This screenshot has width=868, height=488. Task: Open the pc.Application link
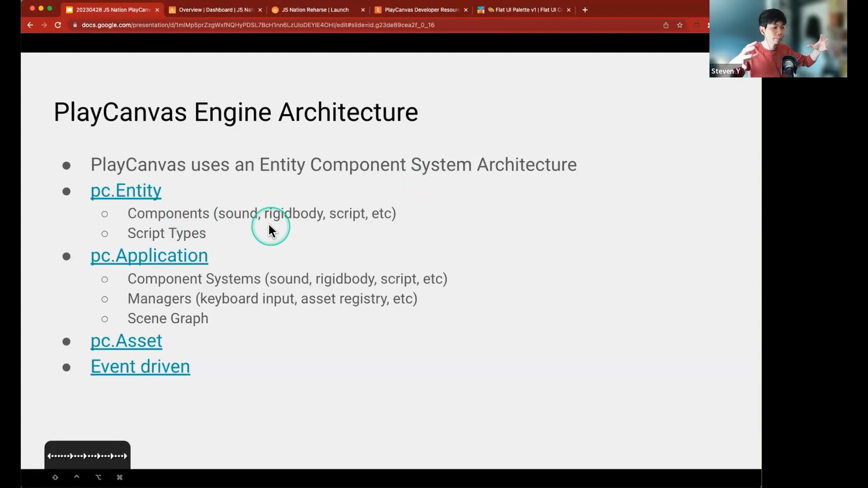[x=149, y=256]
